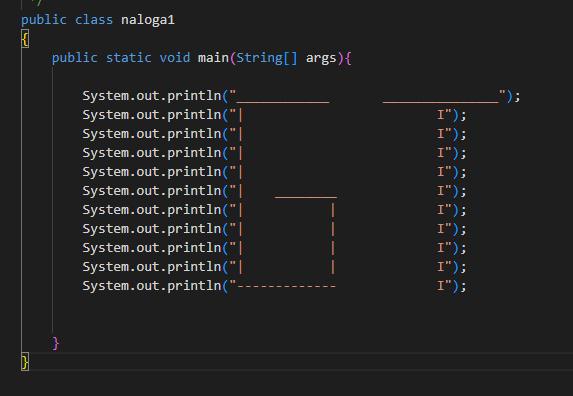Select the yellow opening brace below class declaration

25,39
